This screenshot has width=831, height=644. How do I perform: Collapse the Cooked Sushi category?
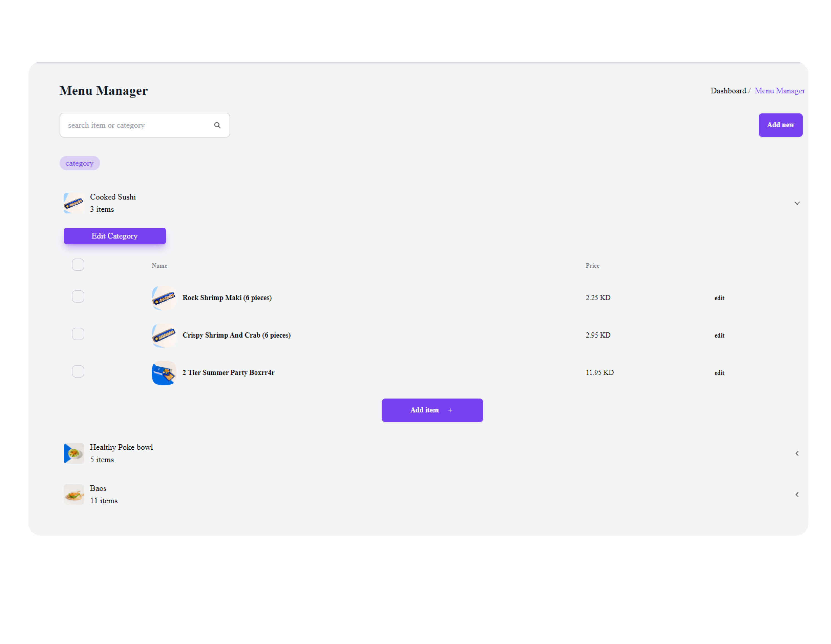(x=797, y=203)
